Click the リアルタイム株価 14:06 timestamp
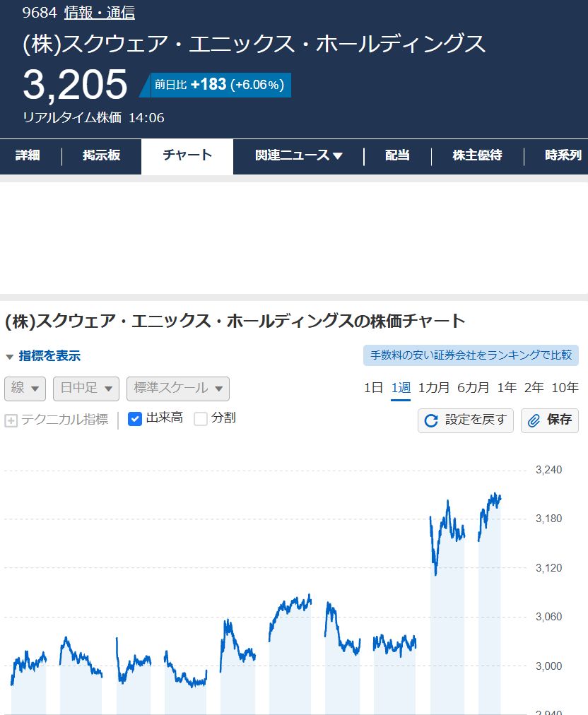The height and width of the screenshot is (715, 588). [x=93, y=118]
